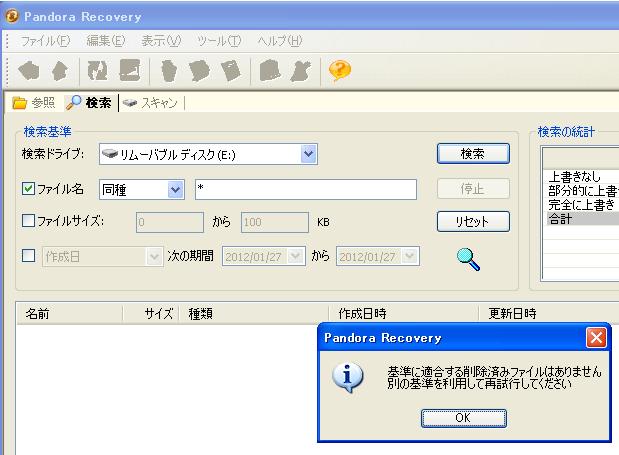This screenshot has width=619, height=455.
Task: Select the 部分的に上書き statistics row
Action: tap(581, 191)
